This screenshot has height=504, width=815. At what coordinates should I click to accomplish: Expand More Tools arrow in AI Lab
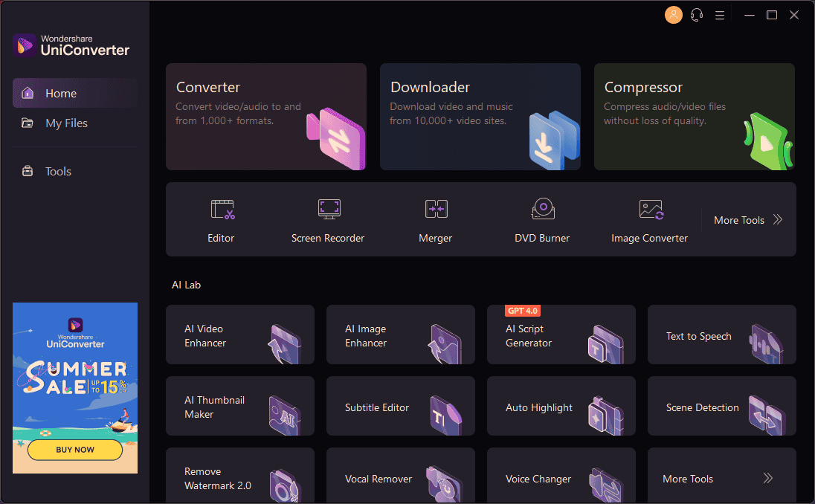point(767,479)
